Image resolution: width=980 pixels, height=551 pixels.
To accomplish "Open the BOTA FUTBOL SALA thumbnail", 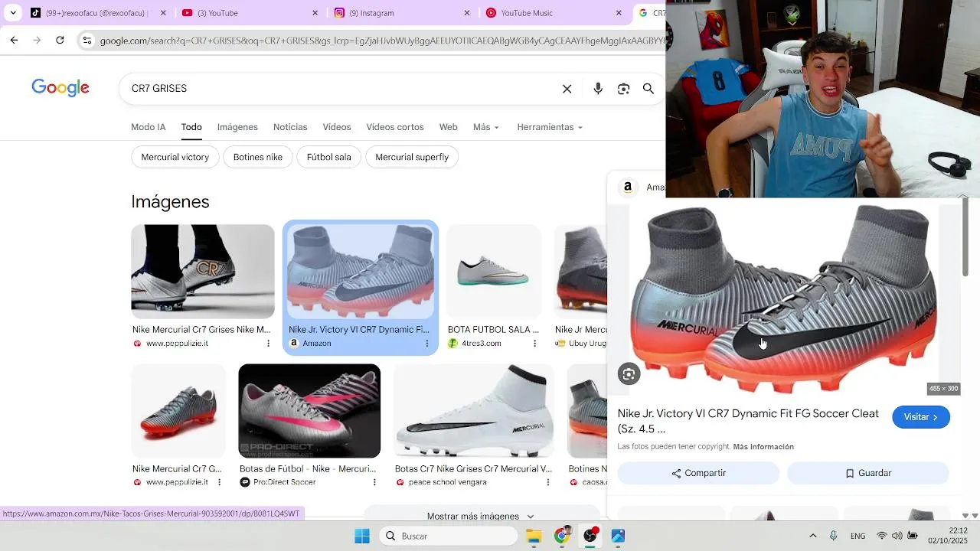I will coord(494,272).
